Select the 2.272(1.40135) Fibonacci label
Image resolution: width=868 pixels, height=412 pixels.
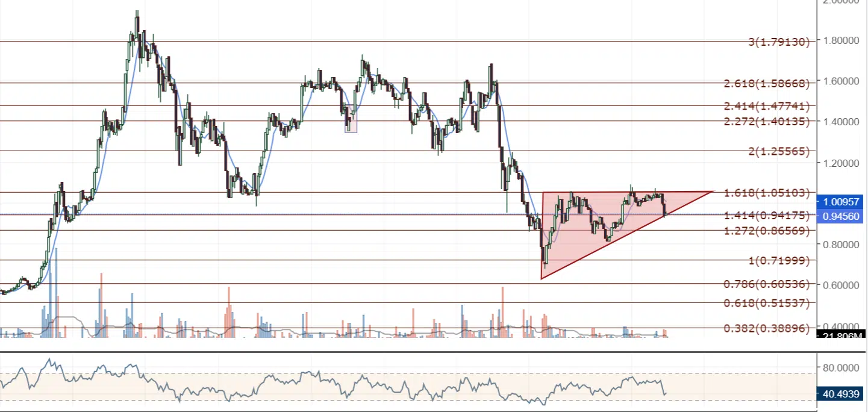(767, 121)
